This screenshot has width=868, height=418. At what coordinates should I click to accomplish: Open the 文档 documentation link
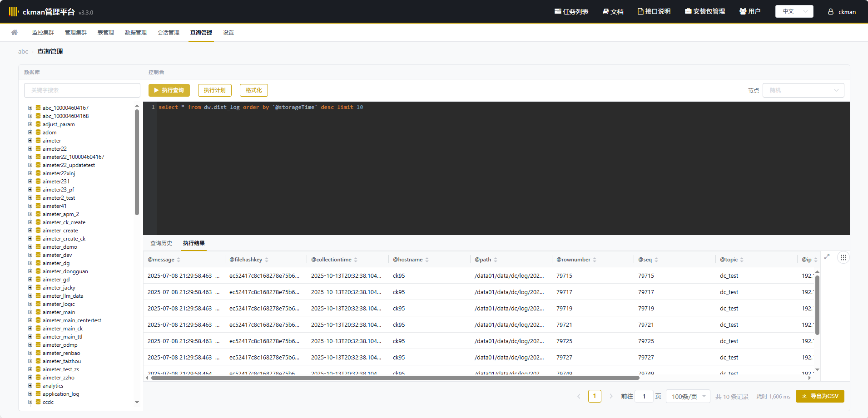[613, 11]
